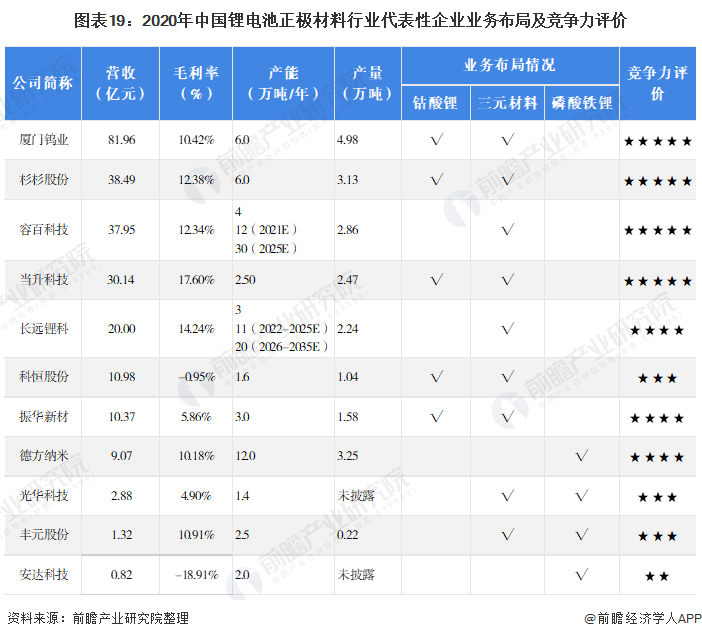702x639 pixels.
Task: Click four-star rating for 长远锂科
Action: [x=657, y=330]
